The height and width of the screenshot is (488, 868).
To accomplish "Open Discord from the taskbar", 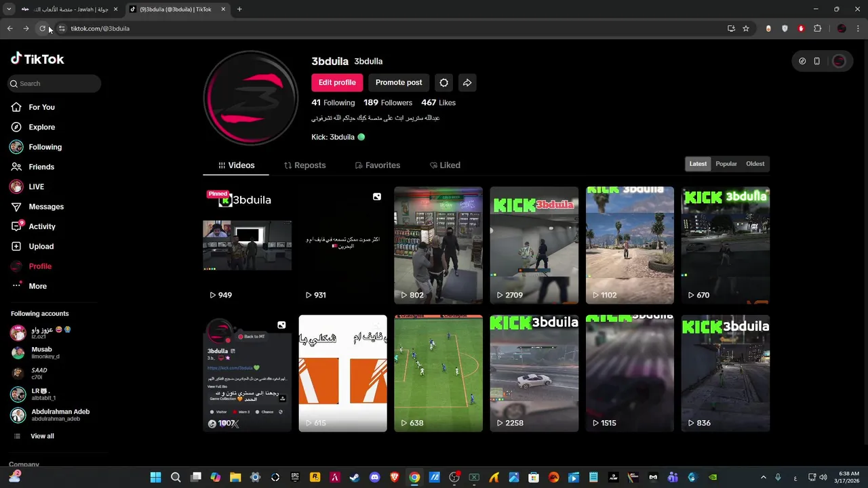I will click(x=374, y=477).
